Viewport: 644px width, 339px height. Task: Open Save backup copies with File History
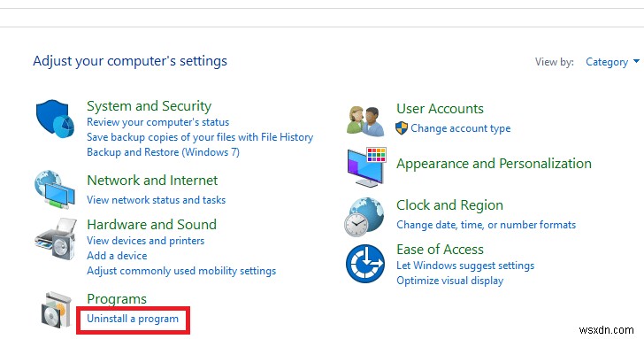coord(200,137)
